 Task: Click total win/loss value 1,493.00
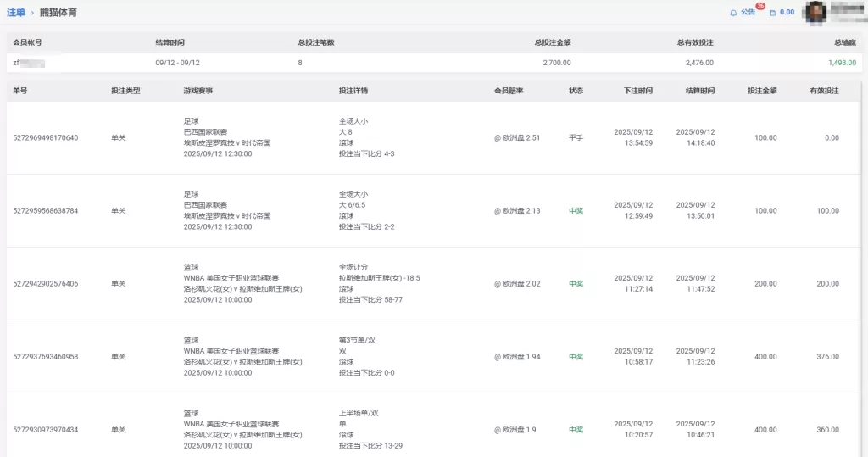(842, 63)
